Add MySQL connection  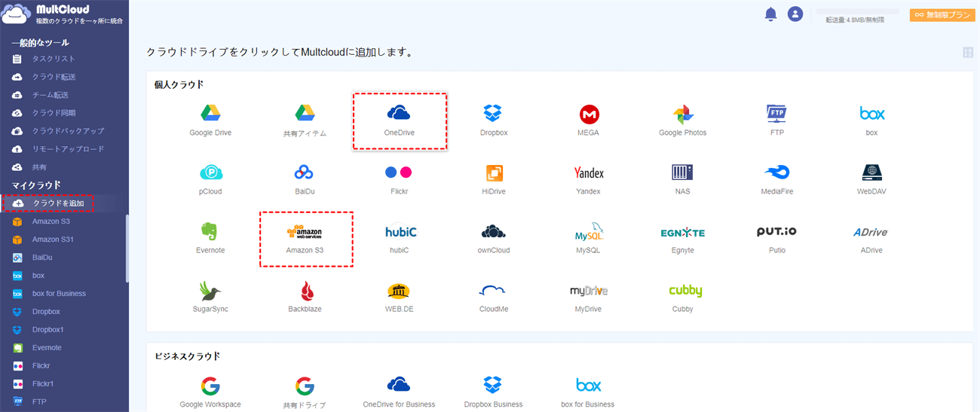click(x=589, y=238)
